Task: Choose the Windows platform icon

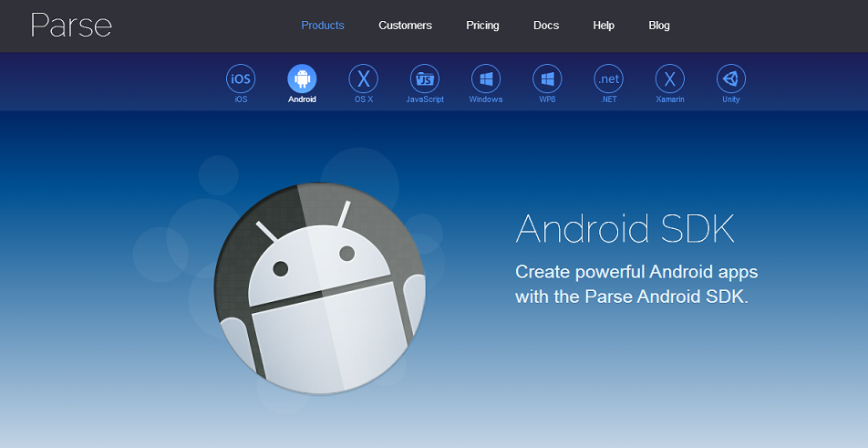Action: click(486, 78)
